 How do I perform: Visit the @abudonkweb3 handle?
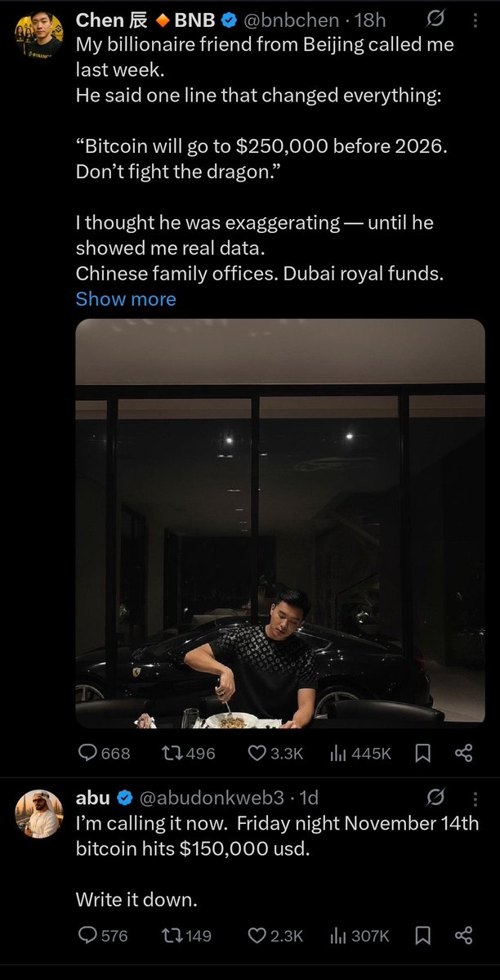coord(211,798)
